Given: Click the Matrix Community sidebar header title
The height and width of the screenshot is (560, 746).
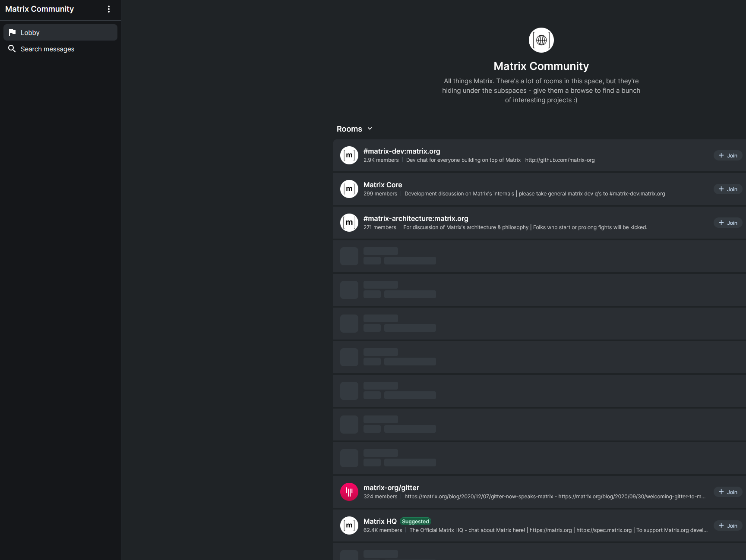Looking at the screenshot, I should pyautogui.click(x=39, y=9).
